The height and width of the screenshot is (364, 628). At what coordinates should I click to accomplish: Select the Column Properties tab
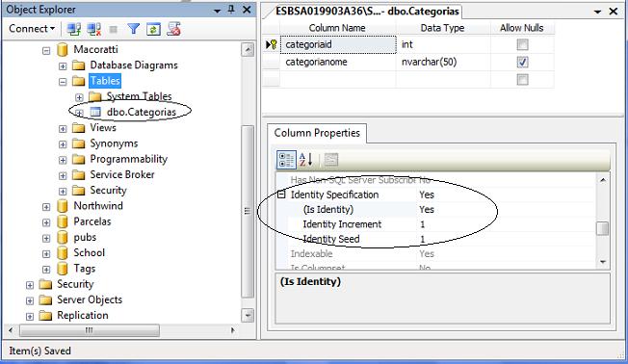(317, 133)
